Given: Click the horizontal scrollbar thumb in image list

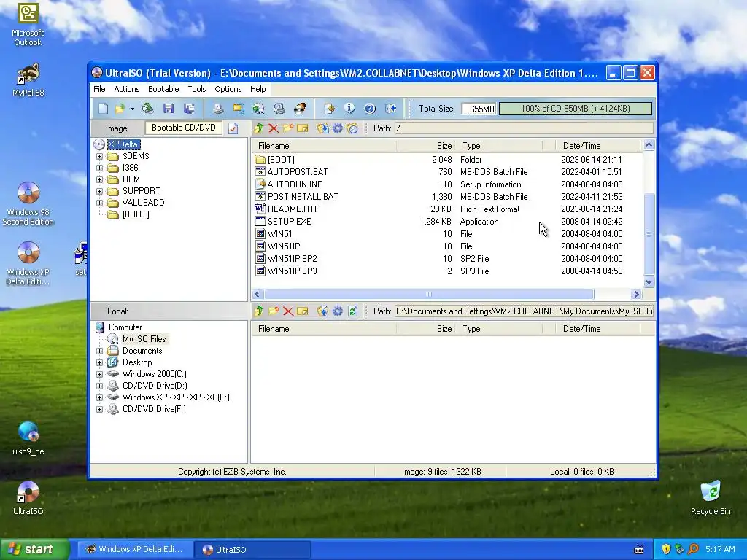Looking at the screenshot, I should coord(429,295).
